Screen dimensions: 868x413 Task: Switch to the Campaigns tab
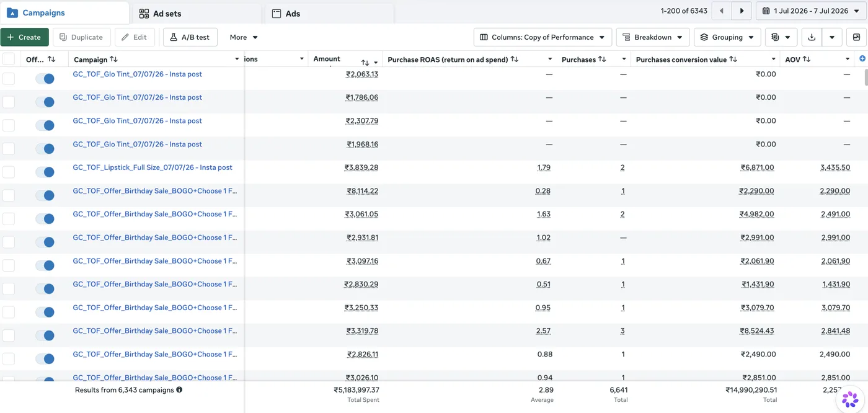[64, 12]
